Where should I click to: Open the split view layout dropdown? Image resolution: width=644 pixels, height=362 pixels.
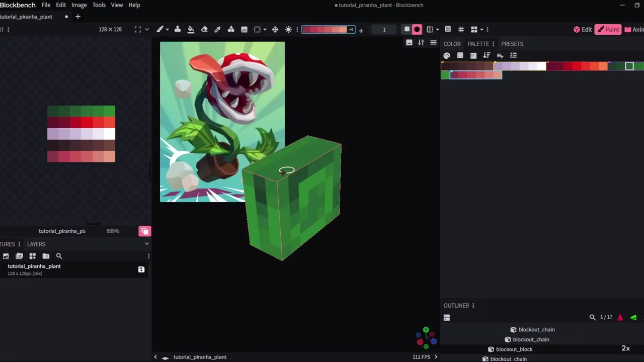pyautogui.click(x=481, y=29)
